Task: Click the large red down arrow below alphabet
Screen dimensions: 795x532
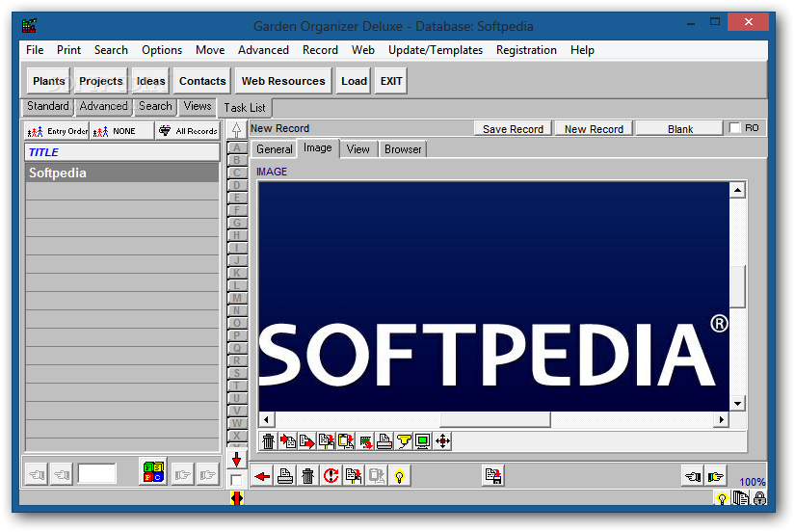Action: pyautogui.click(x=236, y=460)
